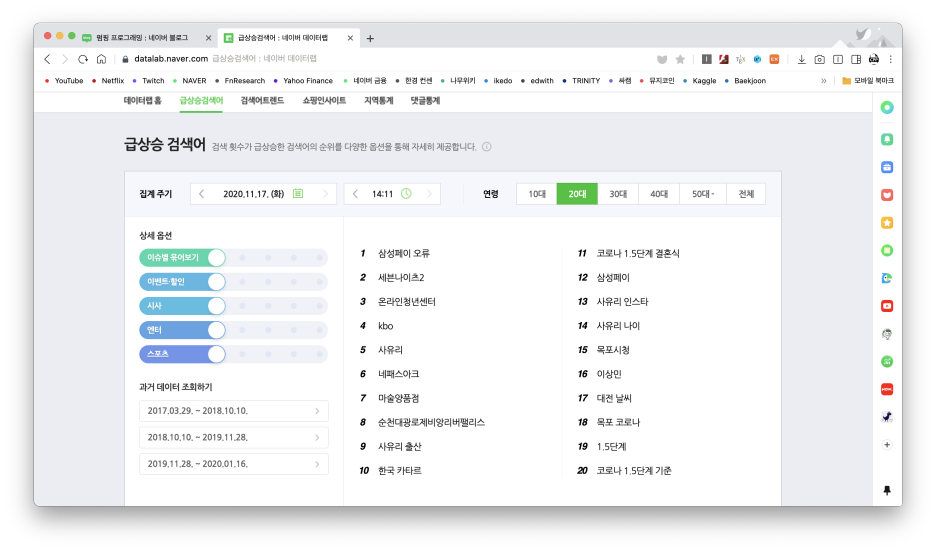
Task: Go to previous date with left chevron
Action: point(202,193)
